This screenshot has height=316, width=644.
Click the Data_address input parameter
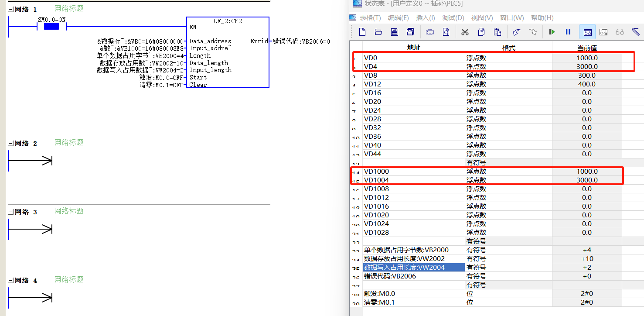210,41
